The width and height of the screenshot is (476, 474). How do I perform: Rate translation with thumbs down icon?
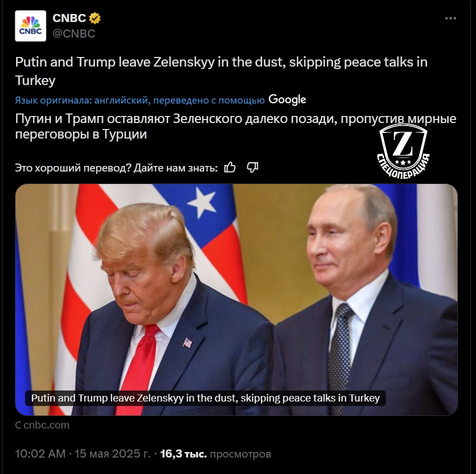pyautogui.click(x=253, y=167)
